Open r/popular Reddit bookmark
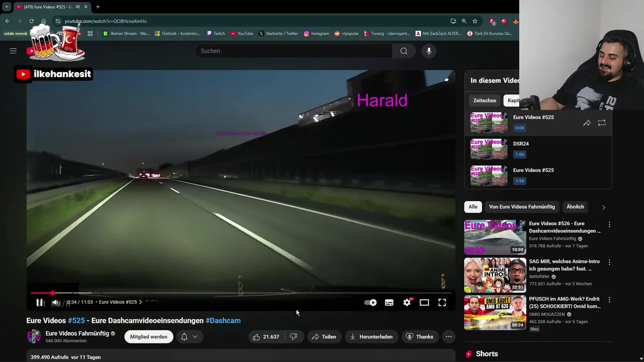The image size is (644, 362). point(346,34)
